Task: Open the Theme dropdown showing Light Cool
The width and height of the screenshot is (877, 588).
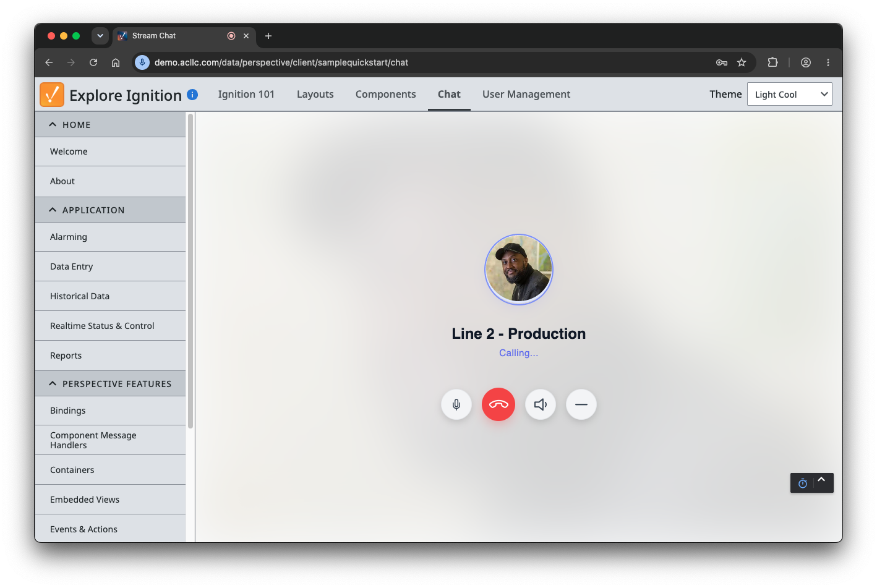Action: coord(790,94)
